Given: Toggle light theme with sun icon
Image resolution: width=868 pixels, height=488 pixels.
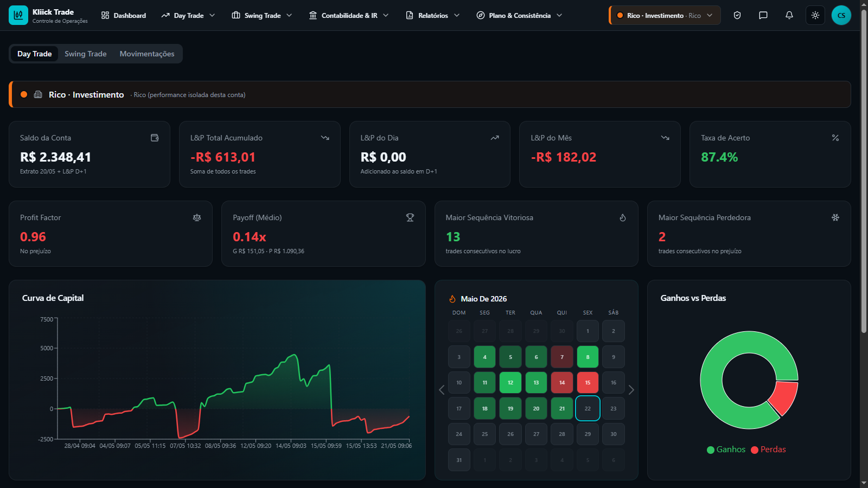Looking at the screenshot, I should click(x=815, y=15).
